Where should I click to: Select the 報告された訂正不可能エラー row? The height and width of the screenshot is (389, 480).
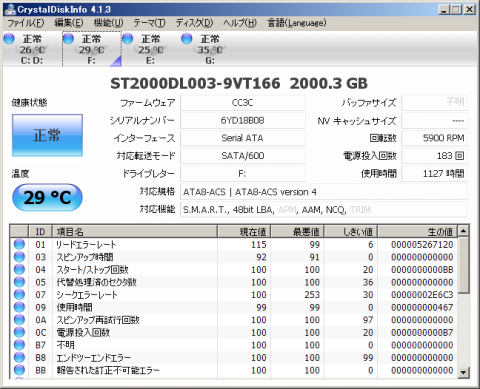coord(234,370)
